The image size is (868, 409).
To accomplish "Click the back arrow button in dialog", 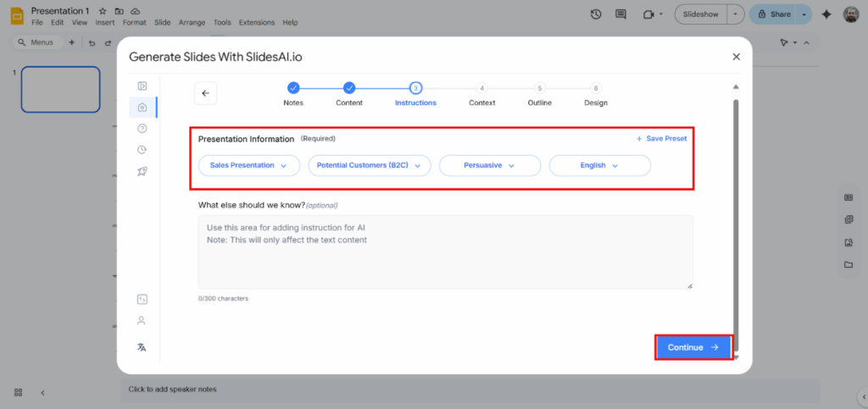I will (x=205, y=93).
